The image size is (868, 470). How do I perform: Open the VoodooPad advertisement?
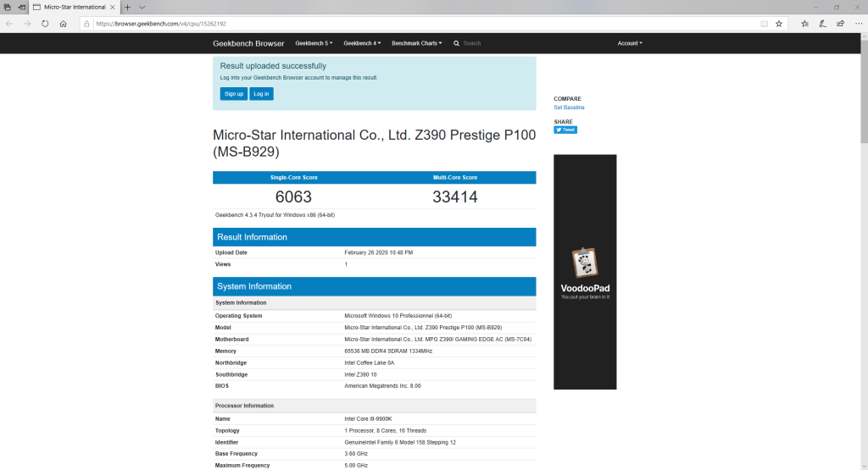pyautogui.click(x=585, y=272)
